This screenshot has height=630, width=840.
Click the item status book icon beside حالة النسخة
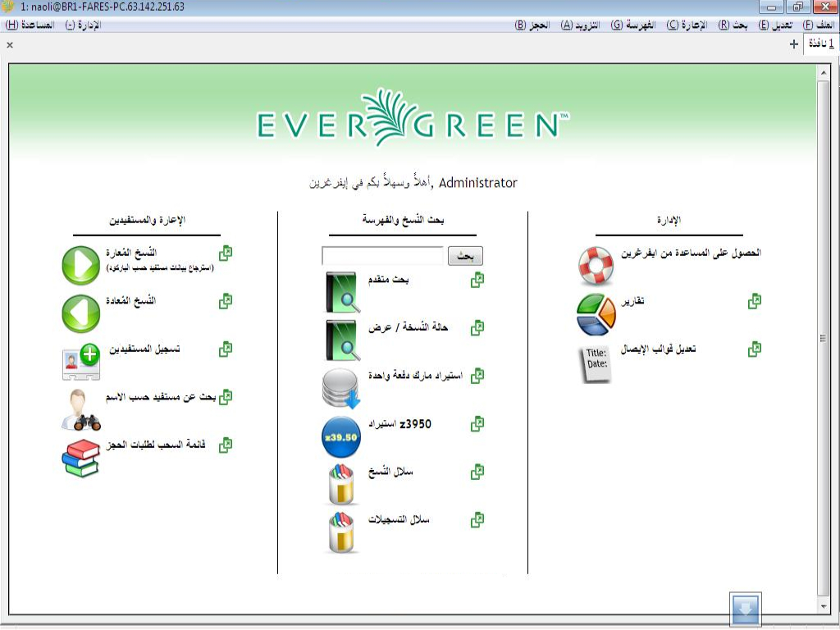343,340
